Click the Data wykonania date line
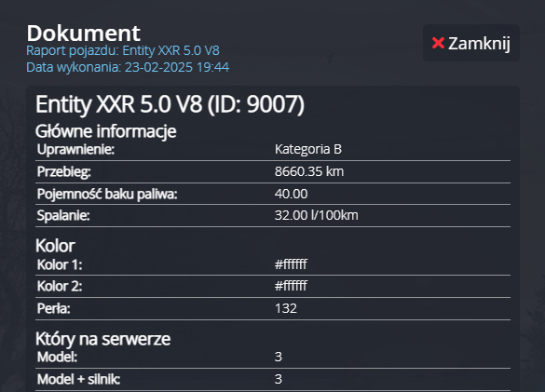 pyautogui.click(x=128, y=67)
